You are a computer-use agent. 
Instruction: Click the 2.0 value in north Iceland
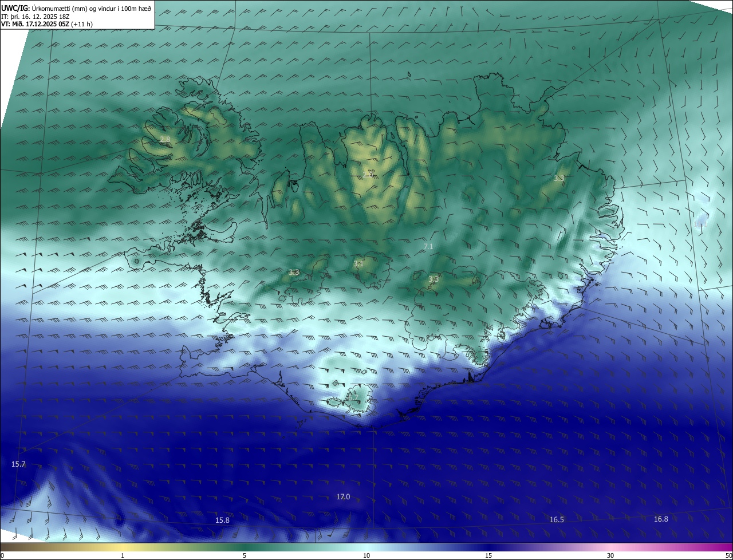point(368,174)
